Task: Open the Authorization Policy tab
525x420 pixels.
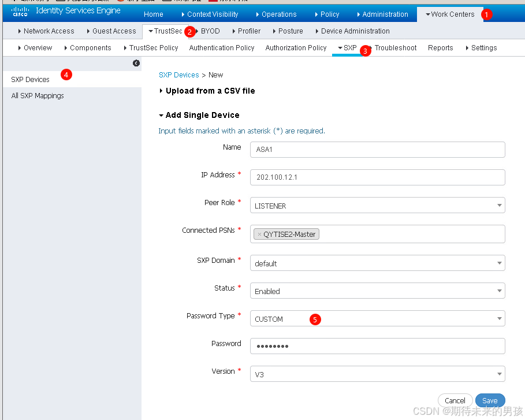Action: (296, 48)
